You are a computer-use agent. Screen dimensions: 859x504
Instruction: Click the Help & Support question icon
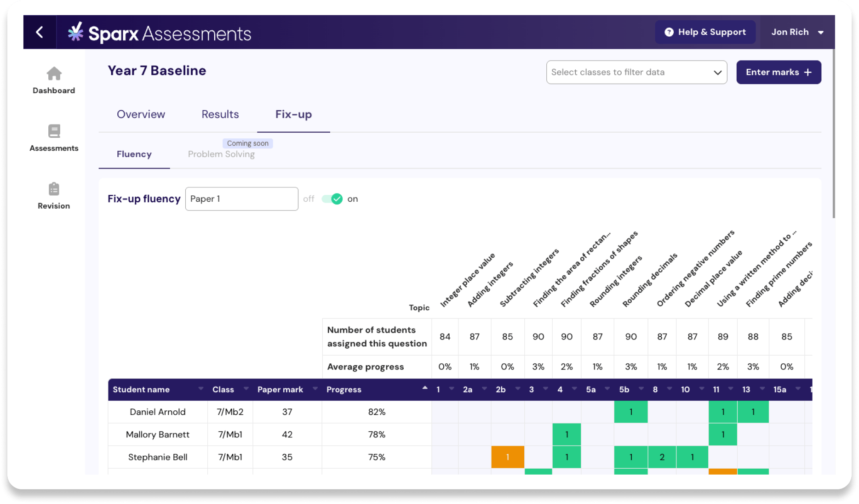(x=669, y=32)
